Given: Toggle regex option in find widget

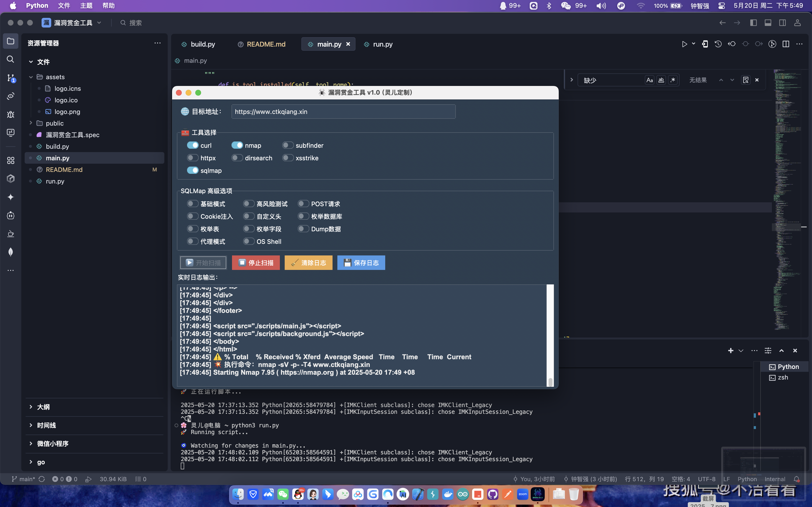Looking at the screenshot, I should [x=673, y=80].
